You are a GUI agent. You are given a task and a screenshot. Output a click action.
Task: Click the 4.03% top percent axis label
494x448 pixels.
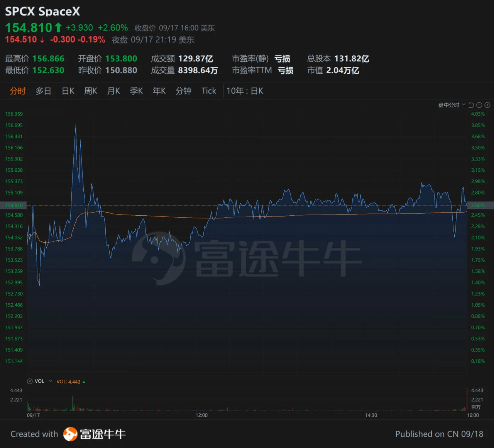(478, 114)
